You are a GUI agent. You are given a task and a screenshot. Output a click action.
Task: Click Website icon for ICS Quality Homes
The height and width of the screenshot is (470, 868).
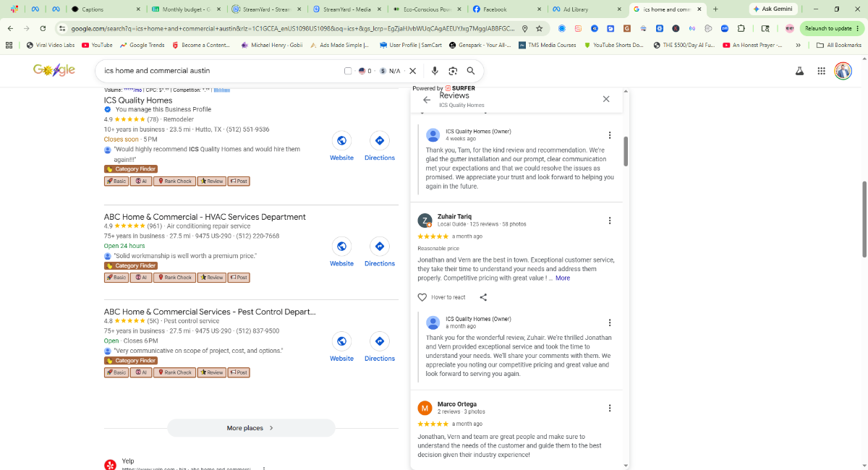(341, 141)
